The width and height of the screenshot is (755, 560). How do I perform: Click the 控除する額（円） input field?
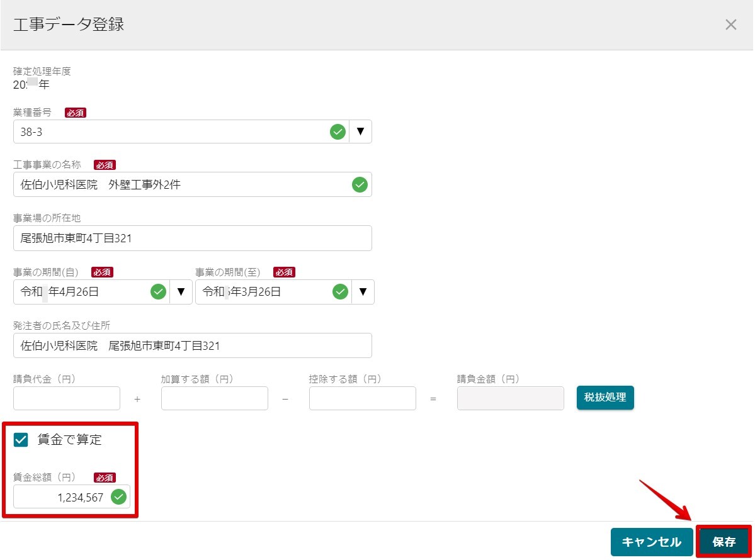click(362, 398)
